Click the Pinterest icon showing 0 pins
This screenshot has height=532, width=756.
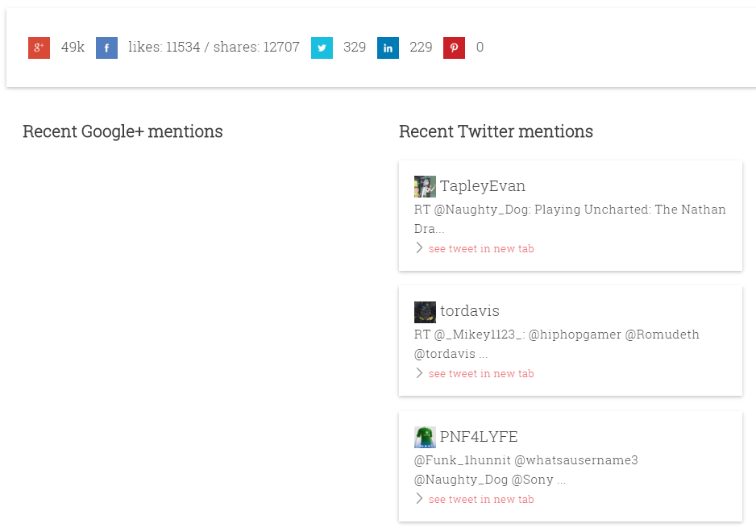click(x=454, y=48)
